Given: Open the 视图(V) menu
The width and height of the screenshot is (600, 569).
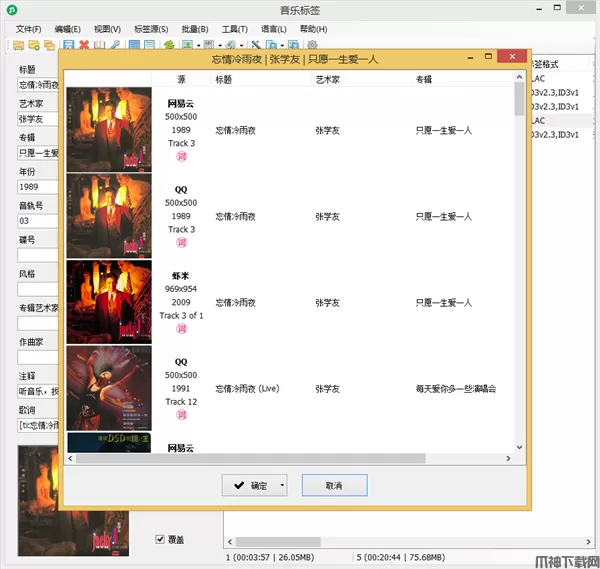Looking at the screenshot, I should tap(108, 29).
